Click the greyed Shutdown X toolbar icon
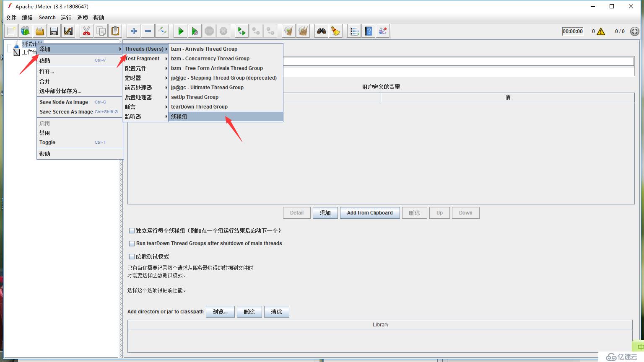Screen dimensions: 644x362 223,31
